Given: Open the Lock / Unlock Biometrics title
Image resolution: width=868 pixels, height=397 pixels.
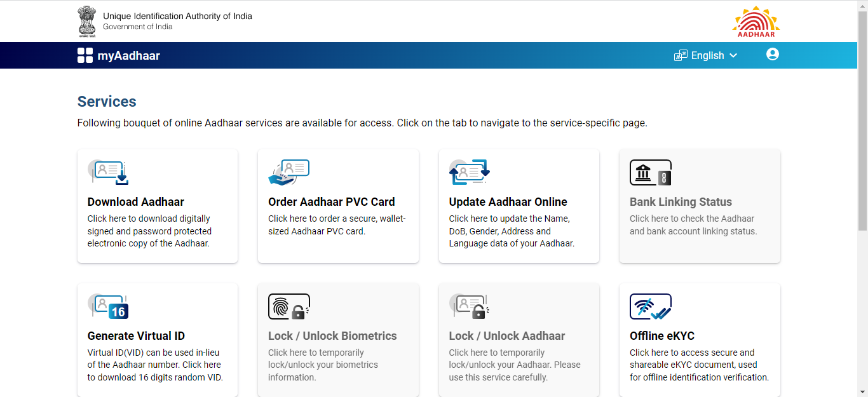Looking at the screenshot, I should 332,336.
